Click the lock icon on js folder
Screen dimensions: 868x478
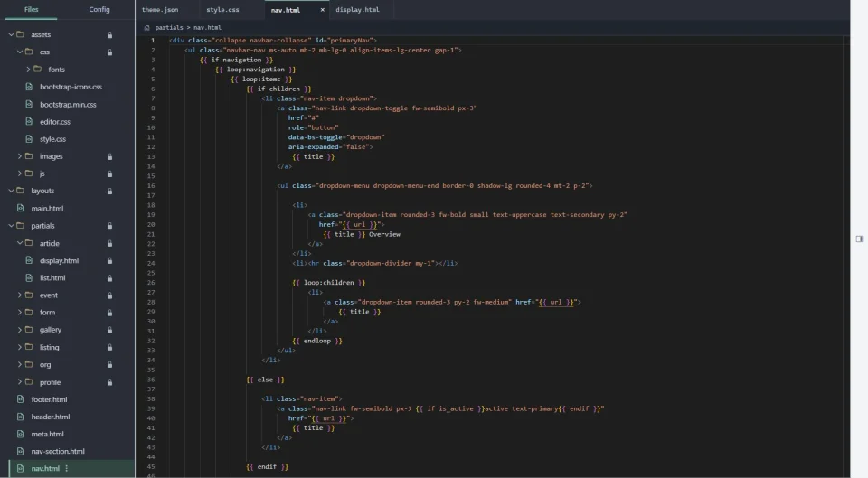pyautogui.click(x=109, y=173)
